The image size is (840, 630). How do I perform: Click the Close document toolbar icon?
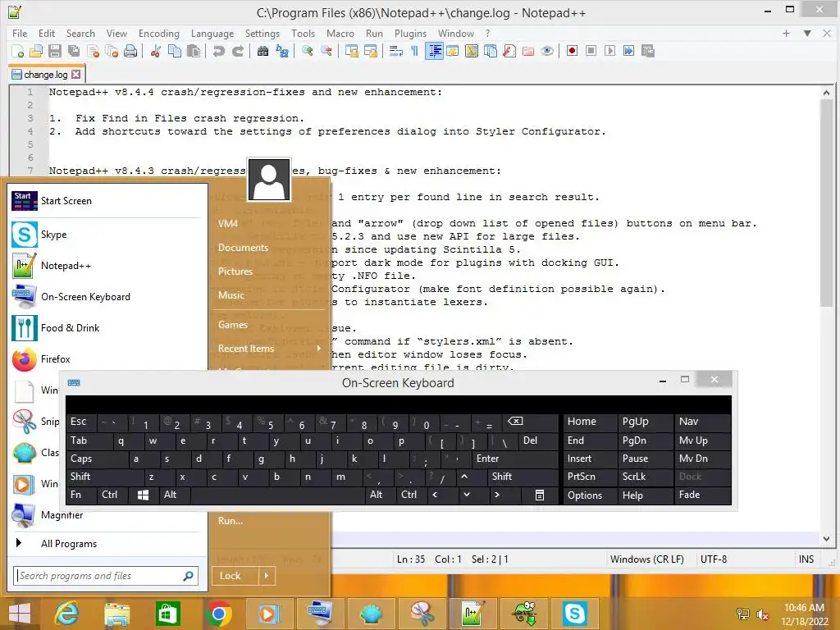point(93,52)
